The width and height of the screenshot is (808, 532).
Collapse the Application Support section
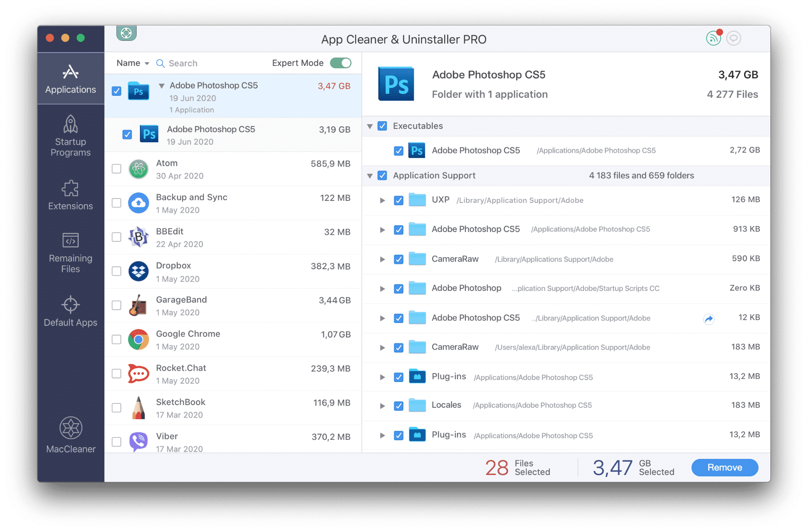(372, 175)
